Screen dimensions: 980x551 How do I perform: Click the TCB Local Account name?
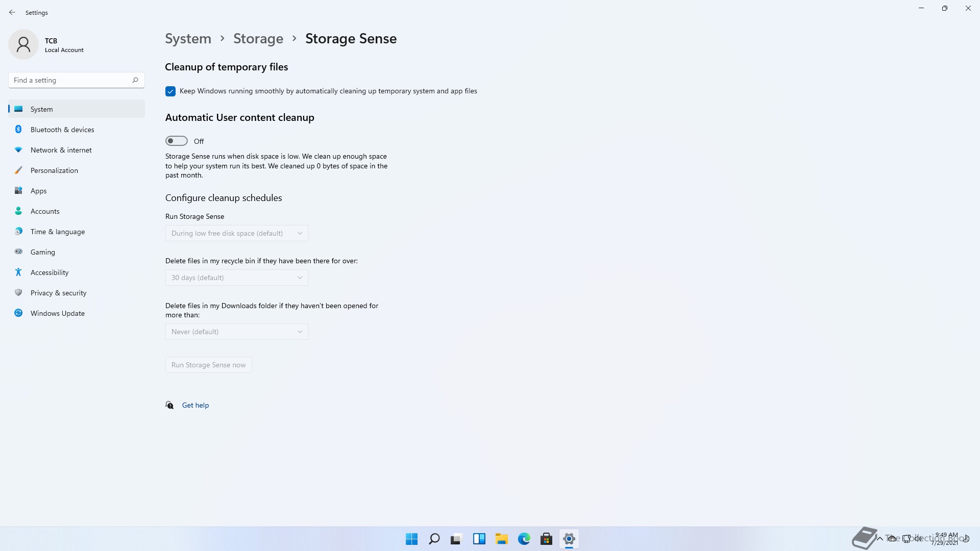pos(64,45)
